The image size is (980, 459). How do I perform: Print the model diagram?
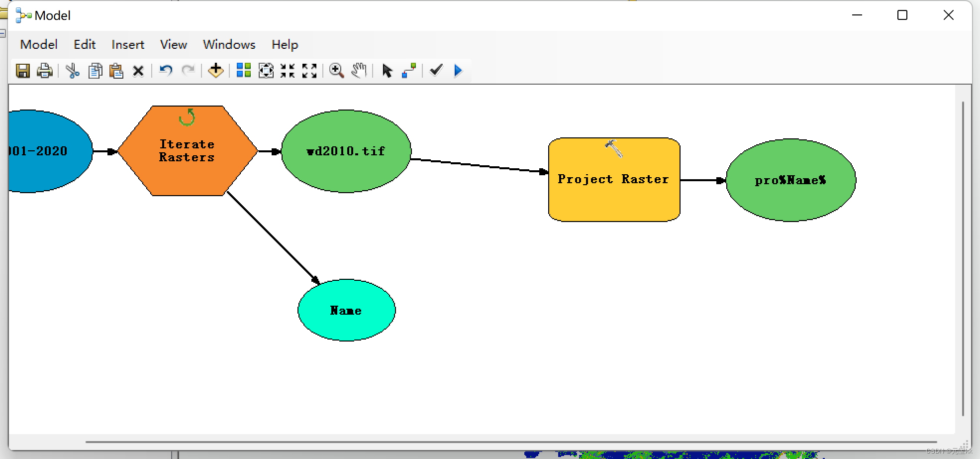pyautogui.click(x=44, y=71)
